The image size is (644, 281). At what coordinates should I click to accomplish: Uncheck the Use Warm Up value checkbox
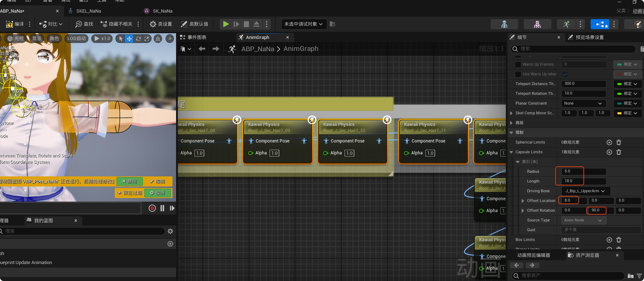click(565, 74)
